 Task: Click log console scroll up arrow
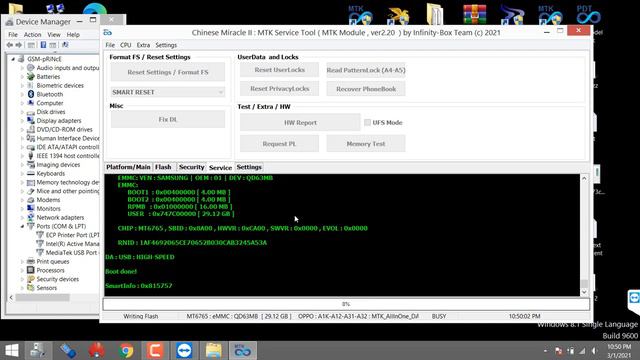(584, 178)
